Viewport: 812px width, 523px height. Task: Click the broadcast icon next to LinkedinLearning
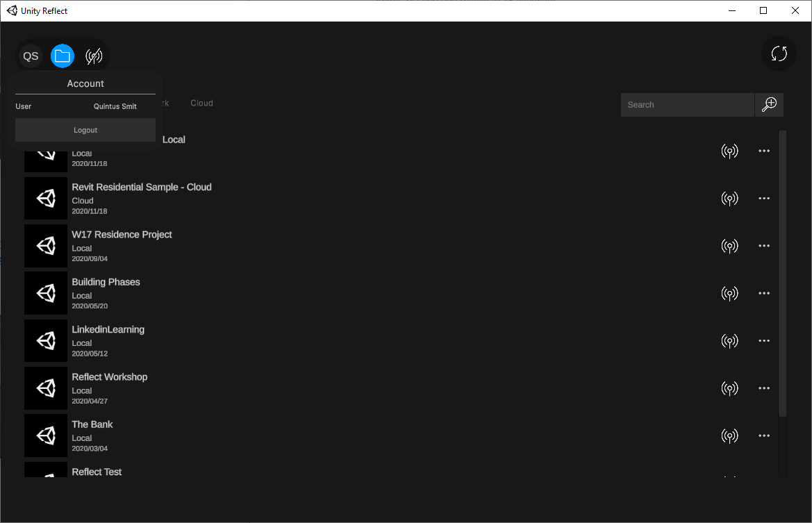tap(730, 340)
